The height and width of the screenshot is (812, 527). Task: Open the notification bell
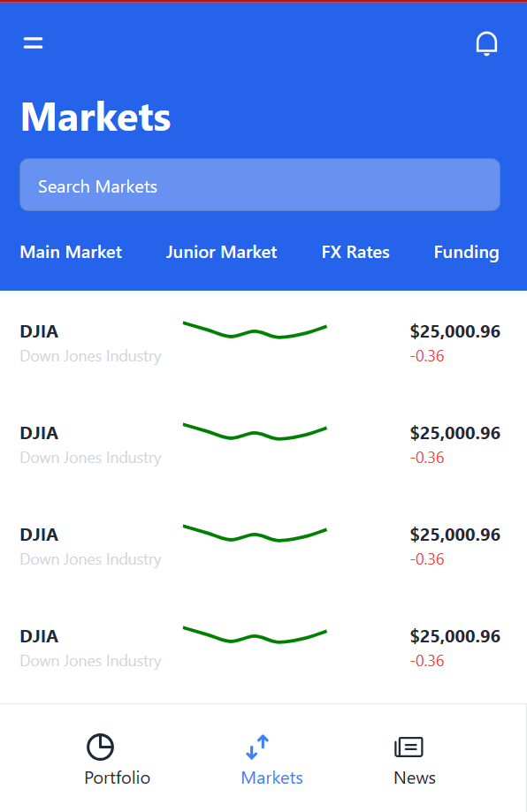click(x=486, y=42)
